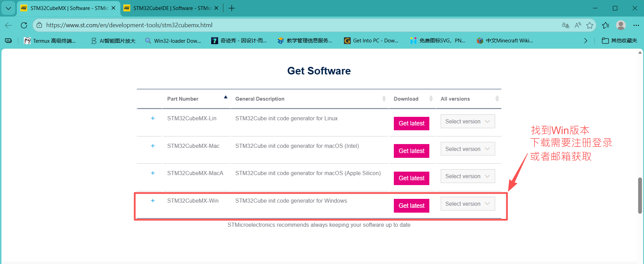Open the Get Into PC bookmark

click(371, 41)
